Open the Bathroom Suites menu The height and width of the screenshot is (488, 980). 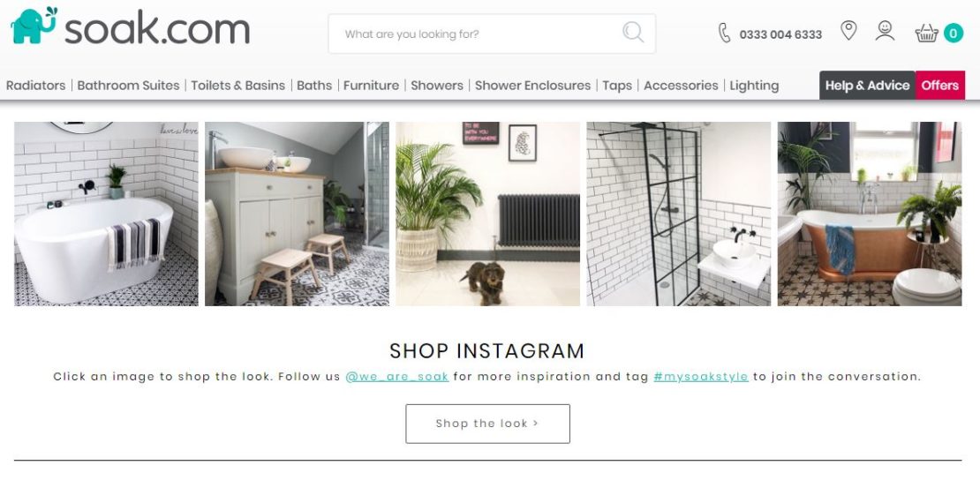click(128, 86)
